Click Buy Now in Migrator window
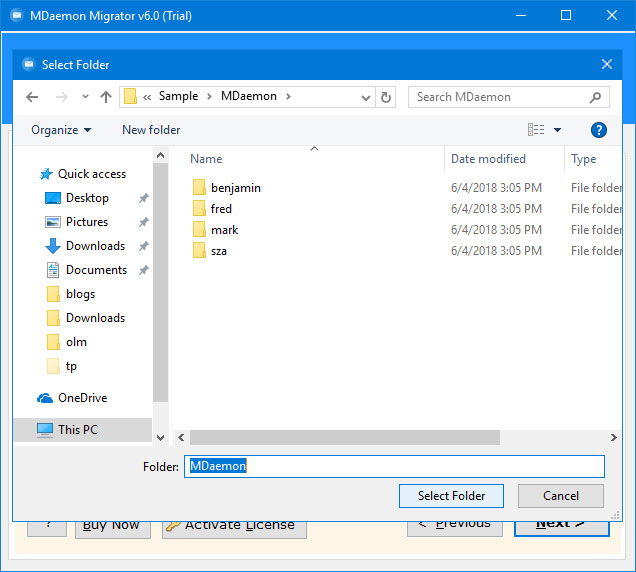 (113, 529)
